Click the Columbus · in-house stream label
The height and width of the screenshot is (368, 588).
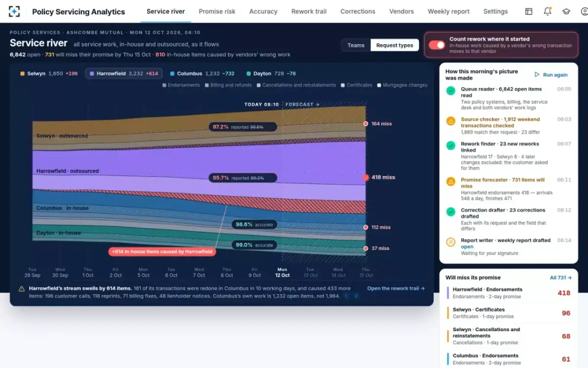pyautogui.click(x=62, y=208)
